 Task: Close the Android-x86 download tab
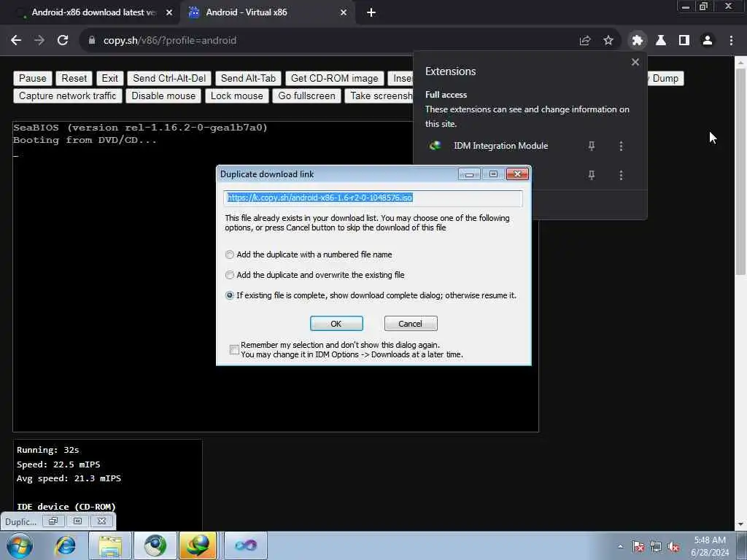tap(169, 12)
